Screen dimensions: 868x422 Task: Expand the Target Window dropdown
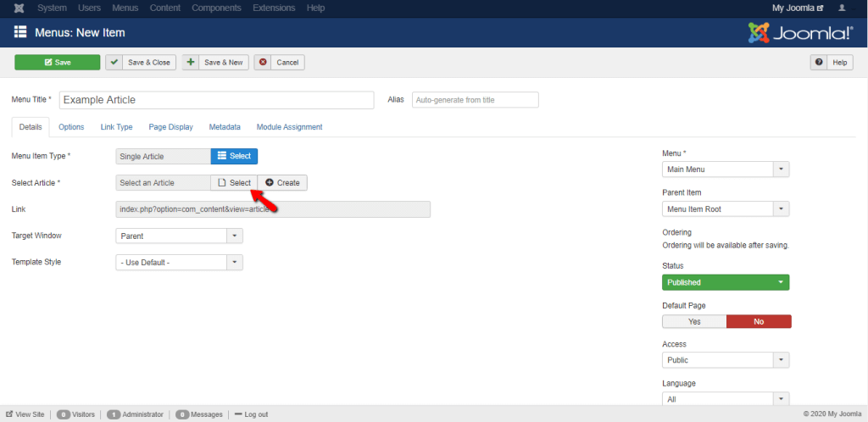pos(180,236)
